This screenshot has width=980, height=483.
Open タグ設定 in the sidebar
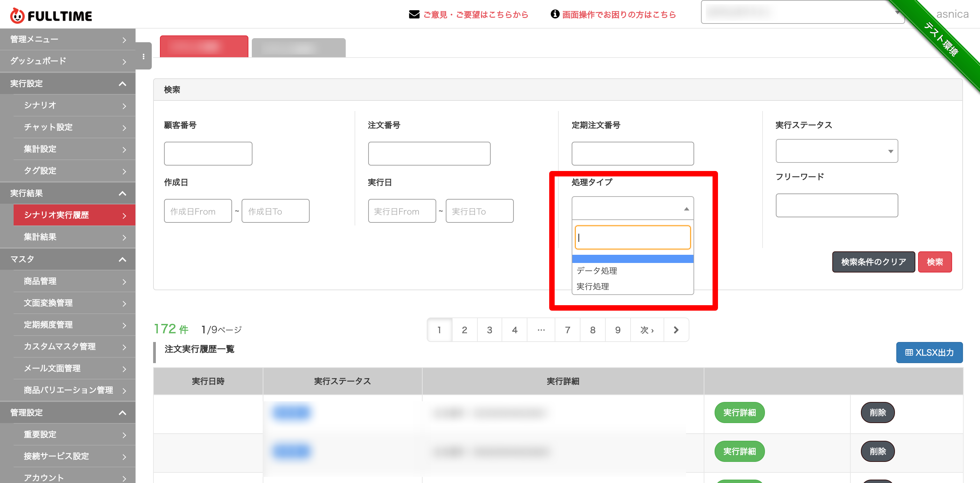click(x=74, y=171)
